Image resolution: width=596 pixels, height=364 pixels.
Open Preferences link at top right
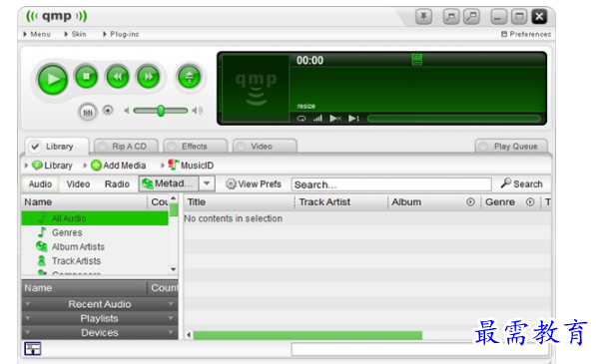526,34
